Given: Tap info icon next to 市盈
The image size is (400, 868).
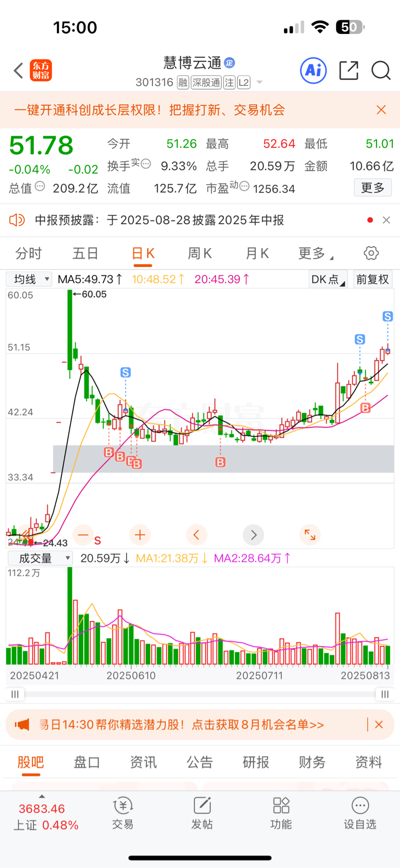Looking at the screenshot, I should click(x=244, y=186).
